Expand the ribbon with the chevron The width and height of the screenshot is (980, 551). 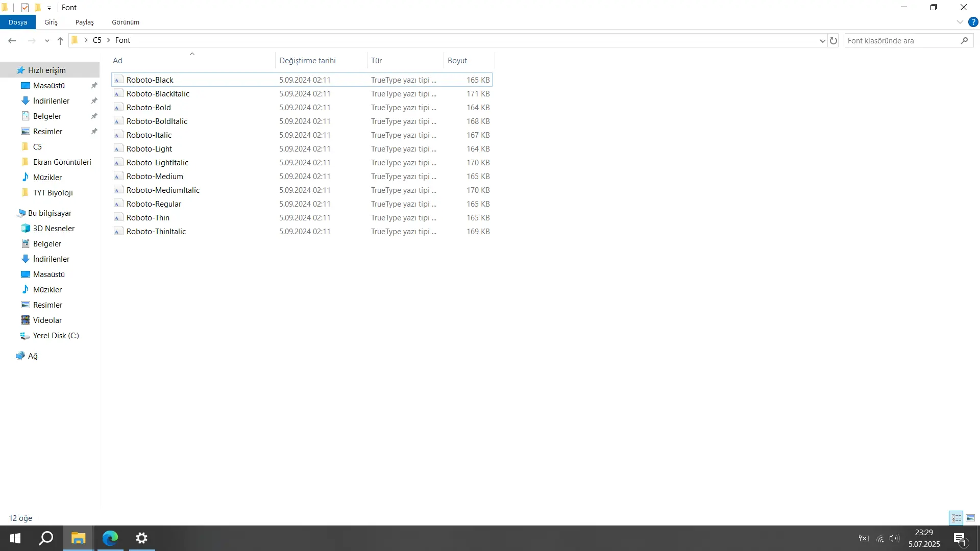click(960, 22)
